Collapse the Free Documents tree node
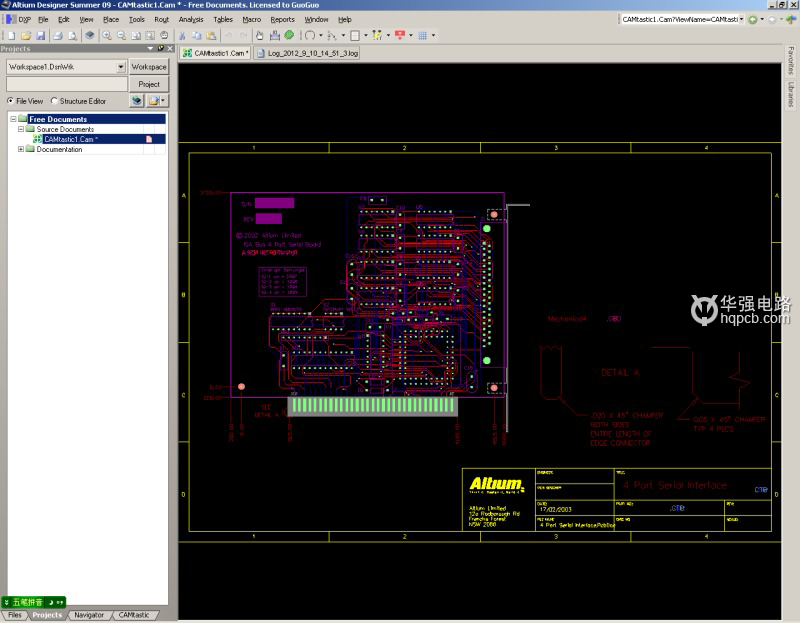This screenshot has height=623, width=800. (11, 119)
